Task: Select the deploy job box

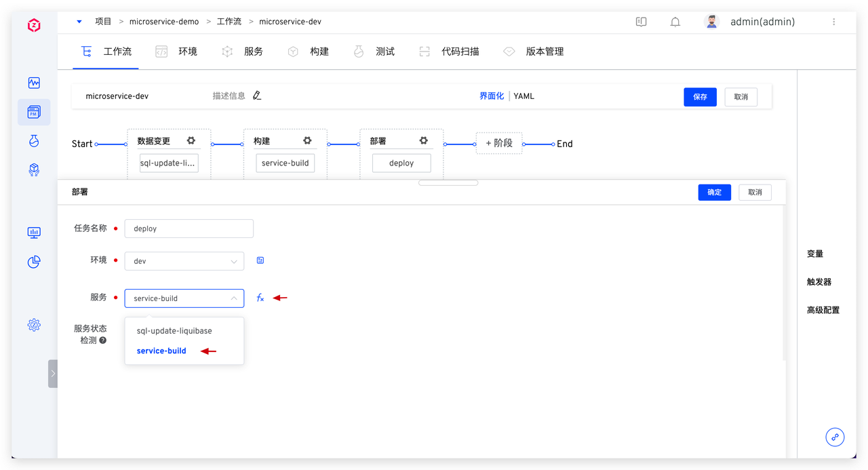Action: pyautogui.click(x=401, y=163)
